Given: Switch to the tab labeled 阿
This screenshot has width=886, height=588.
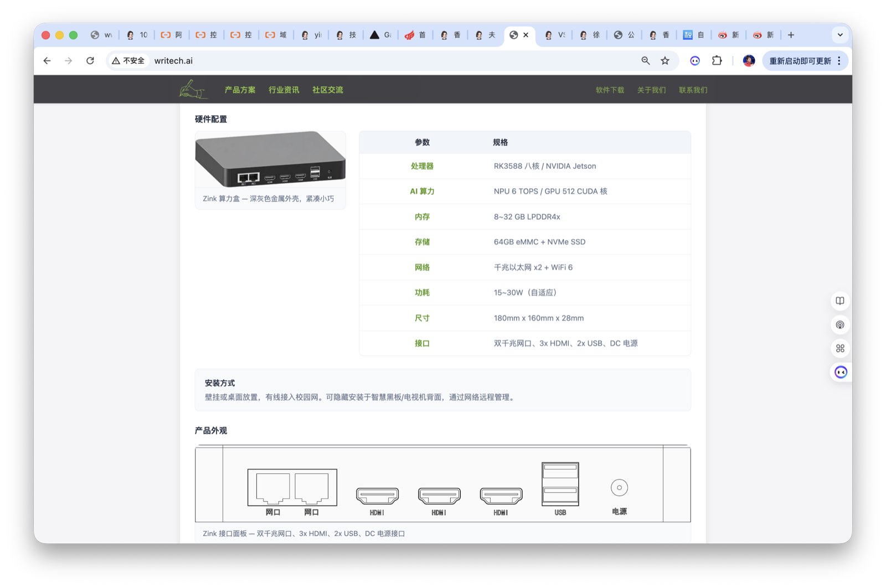Looking at the screenshot, I should click(x=172, y=35).
